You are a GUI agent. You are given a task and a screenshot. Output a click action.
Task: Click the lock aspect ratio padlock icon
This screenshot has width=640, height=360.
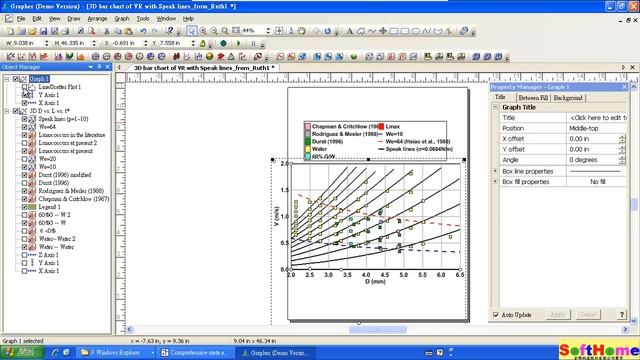(x=202, y=43)
